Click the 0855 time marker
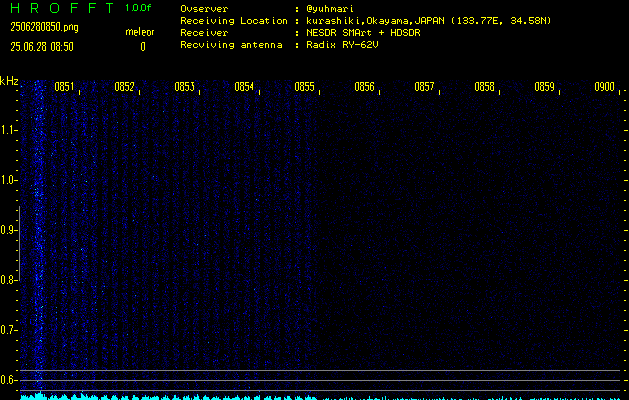The image size is (629, 400). coord(304,87)
